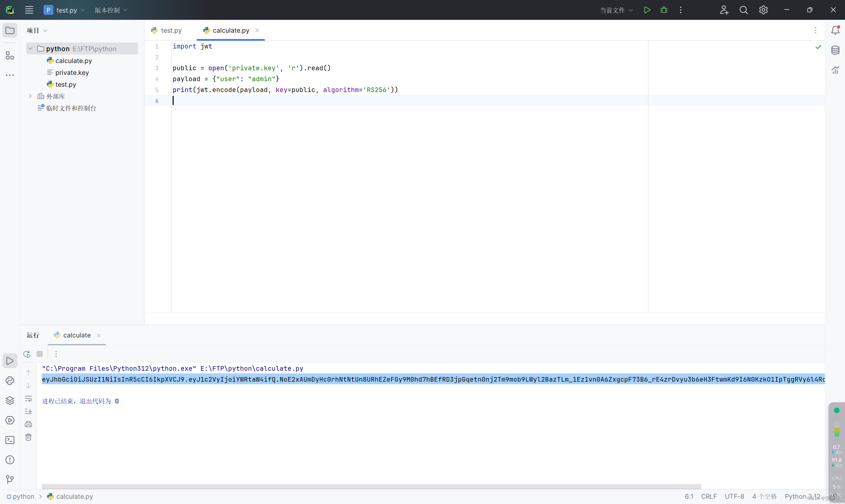Open the Run tool window icon
The height and width of the screenshot is (504, 845).
(10, 361)
